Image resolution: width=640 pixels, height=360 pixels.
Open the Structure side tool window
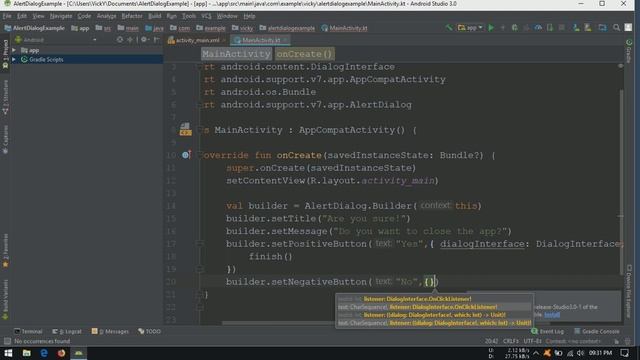coord(5,97)
